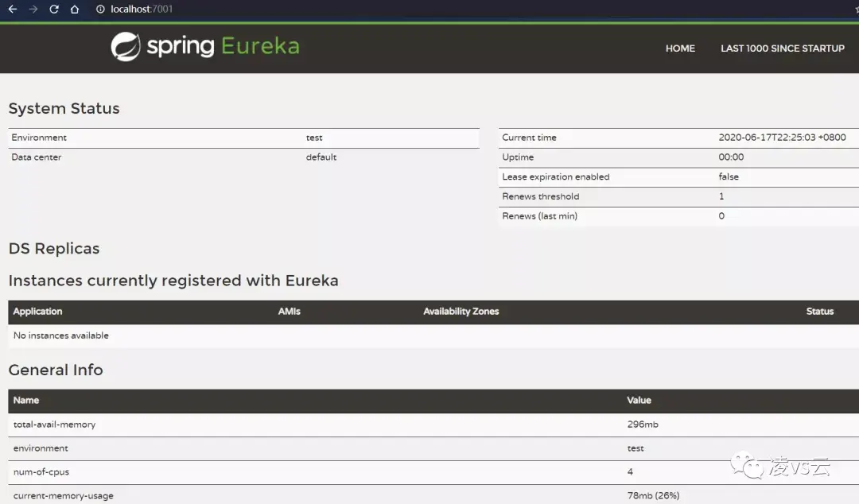Select the Current time label
This screenshot has width=859, height=504.
529,138
